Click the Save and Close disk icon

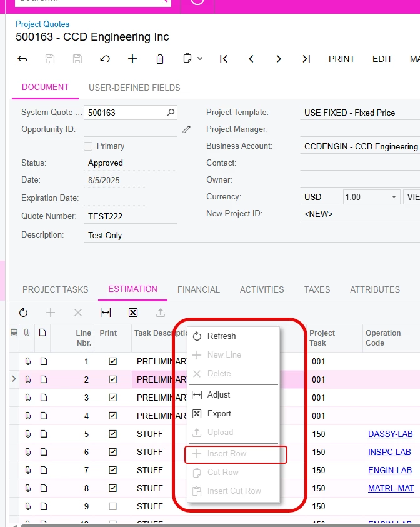click(50, 59)
